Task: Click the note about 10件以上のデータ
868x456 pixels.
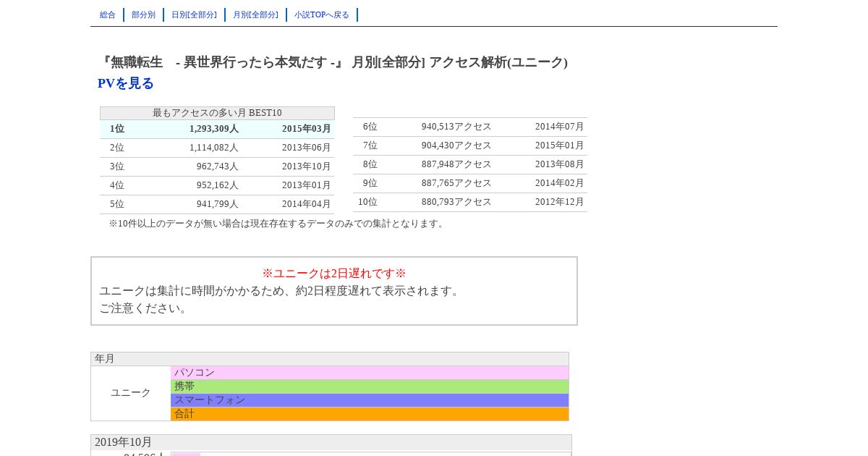Action: [x=278, y=224]
